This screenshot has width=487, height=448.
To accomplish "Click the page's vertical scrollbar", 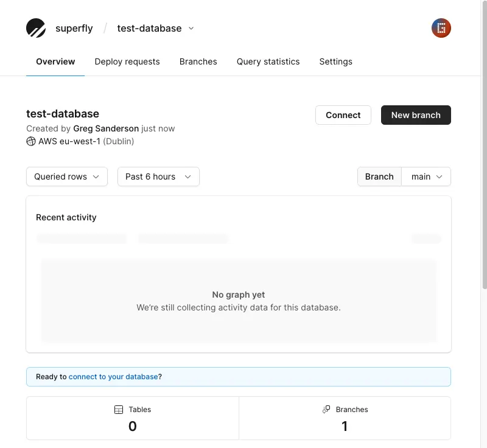I will click(484, 183).
